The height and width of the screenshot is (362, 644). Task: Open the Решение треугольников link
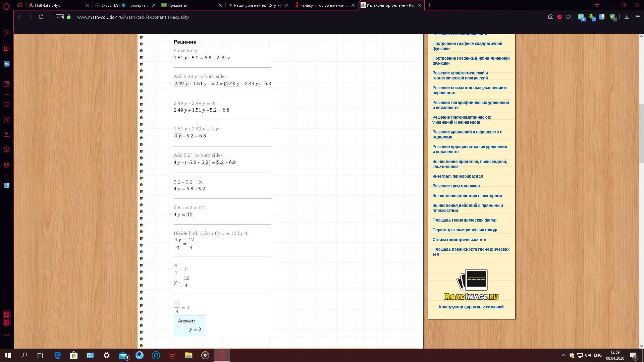point(455,186)
